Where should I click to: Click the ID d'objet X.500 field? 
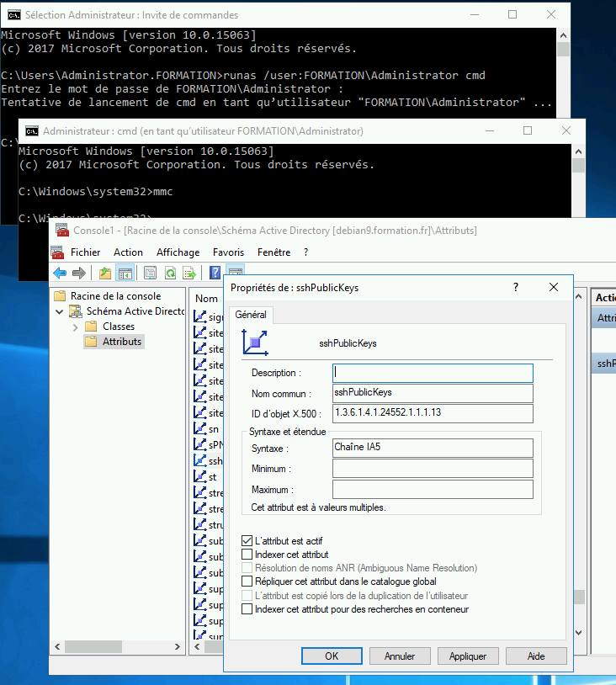(x=433, y=413)
